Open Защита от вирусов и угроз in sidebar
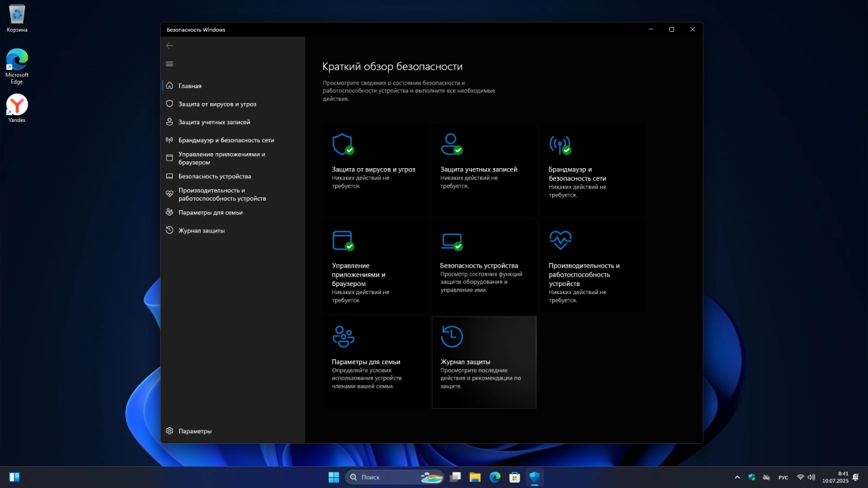This screenshot has height=488, width=868. (233, 104)
